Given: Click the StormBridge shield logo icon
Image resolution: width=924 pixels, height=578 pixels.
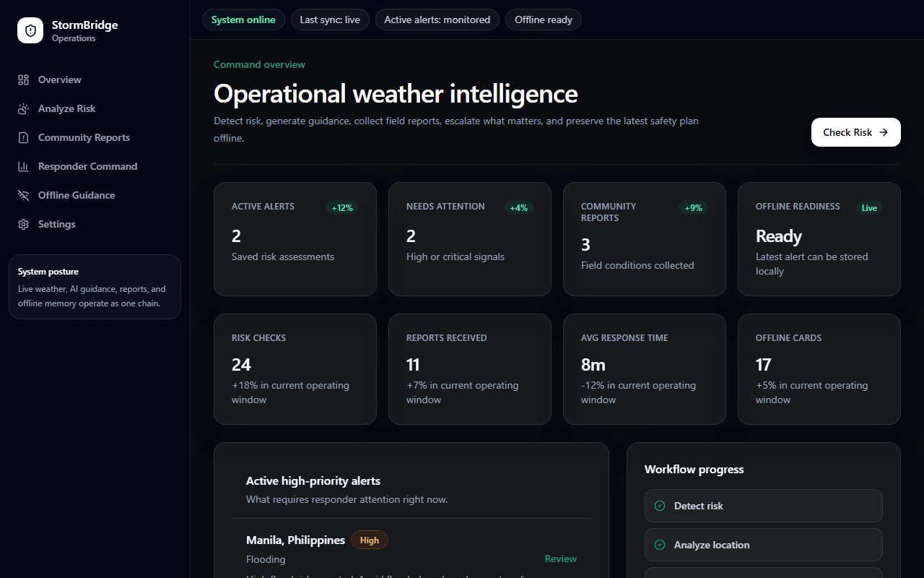Looking at the screenshot, I should point(30,30).
